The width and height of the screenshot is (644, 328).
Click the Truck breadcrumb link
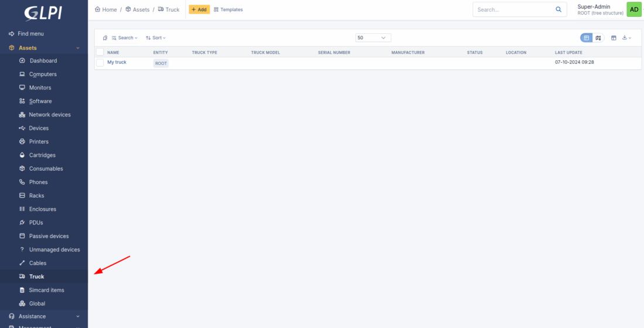[169, 9]
